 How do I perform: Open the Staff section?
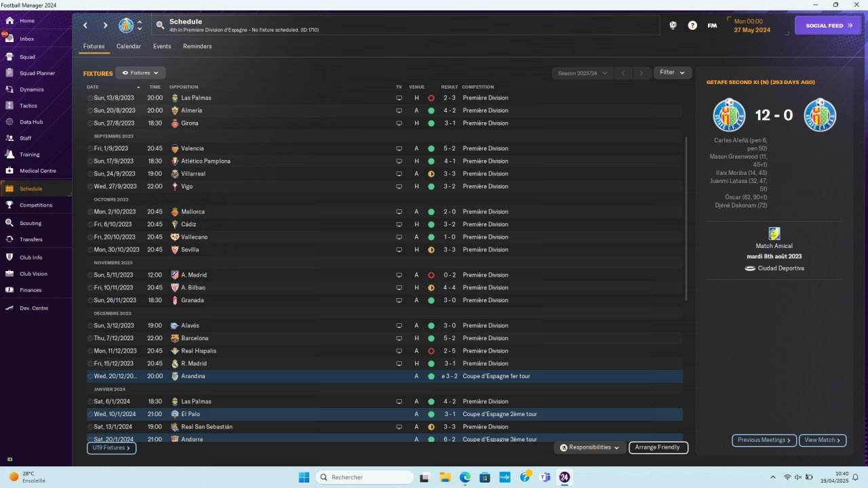coord(26,138)
